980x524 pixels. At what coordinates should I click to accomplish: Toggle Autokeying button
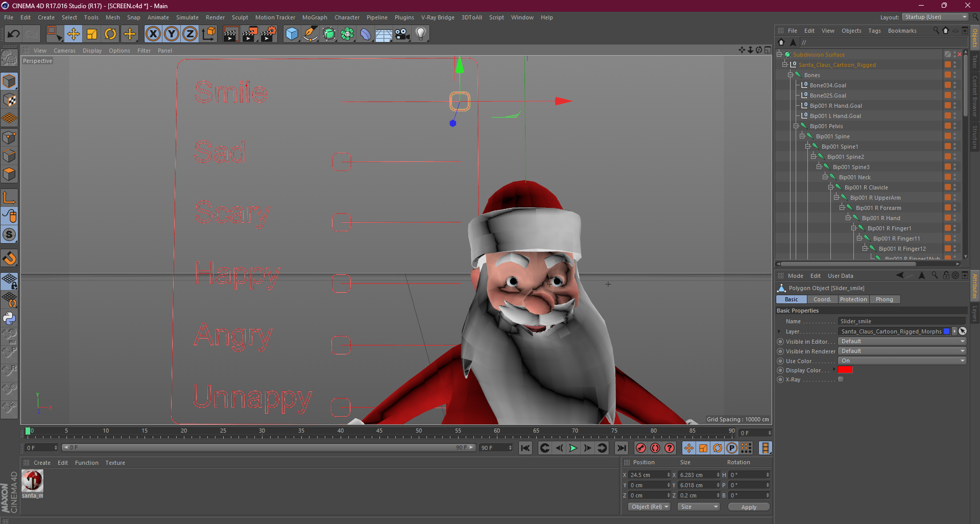coord(655,448)
